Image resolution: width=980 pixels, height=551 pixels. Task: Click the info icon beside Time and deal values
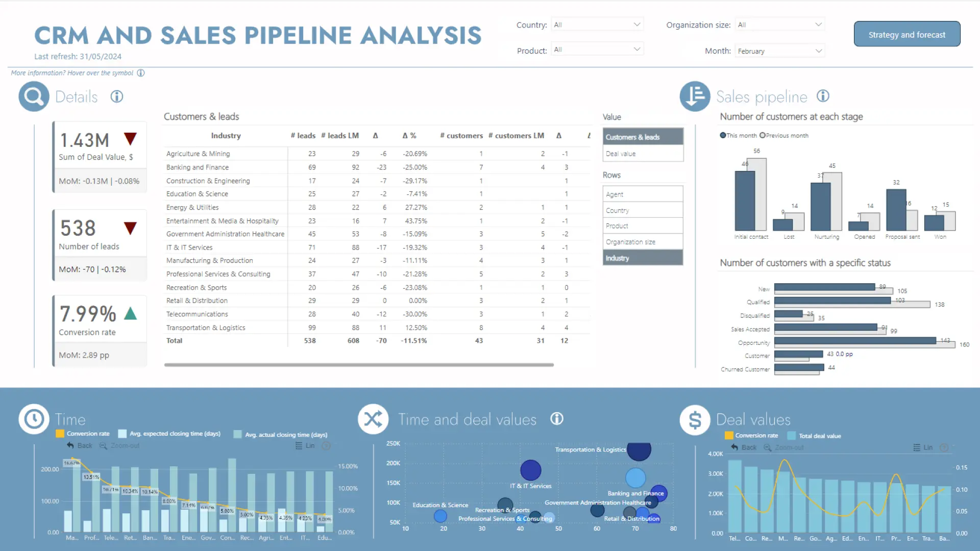click(557, 419)
